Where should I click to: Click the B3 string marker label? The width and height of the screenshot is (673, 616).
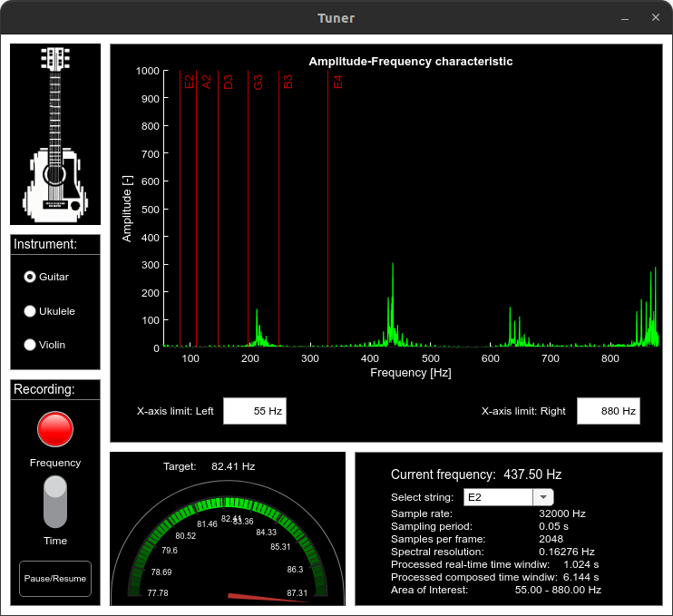[288, 82]
